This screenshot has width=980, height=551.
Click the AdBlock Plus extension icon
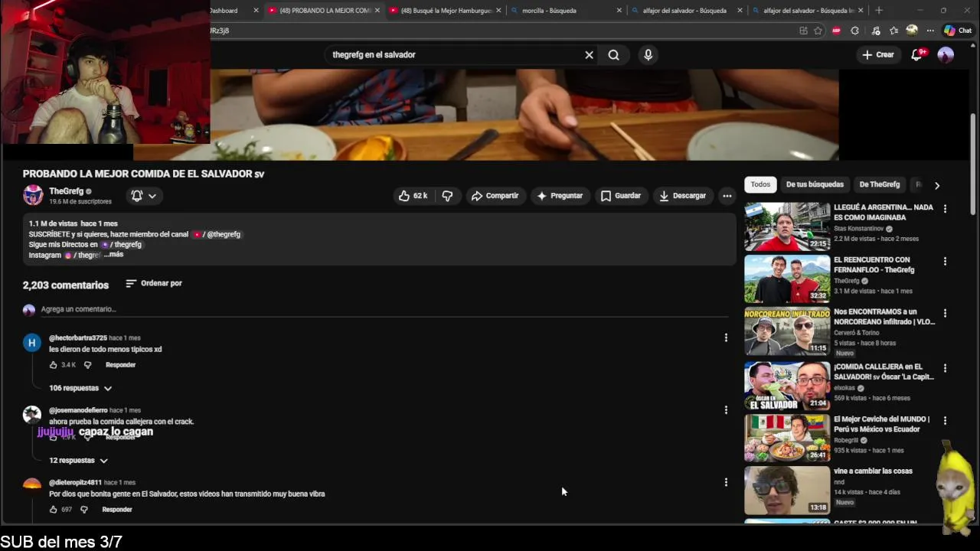(x=836, y=31)
